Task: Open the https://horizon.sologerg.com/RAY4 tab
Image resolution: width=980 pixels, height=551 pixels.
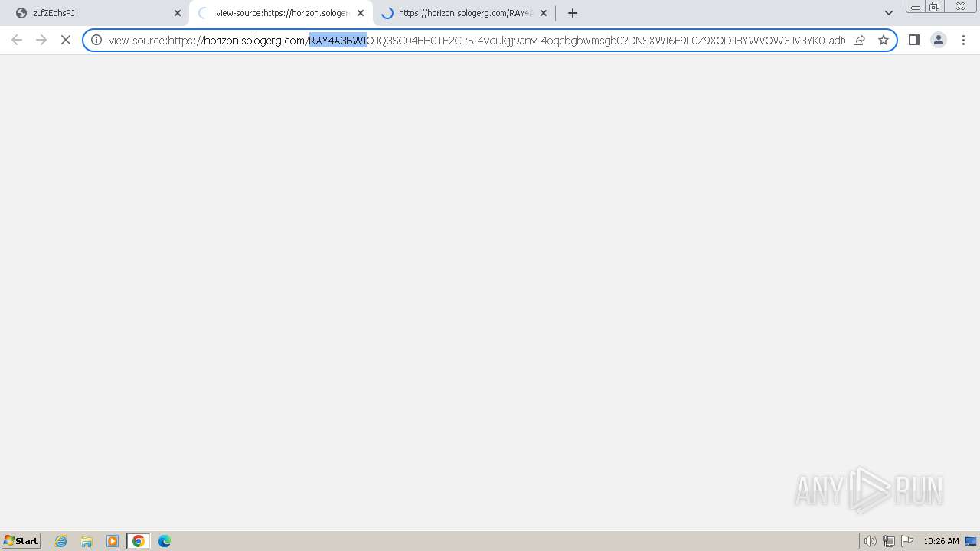Action: click(x=464, y=13)
